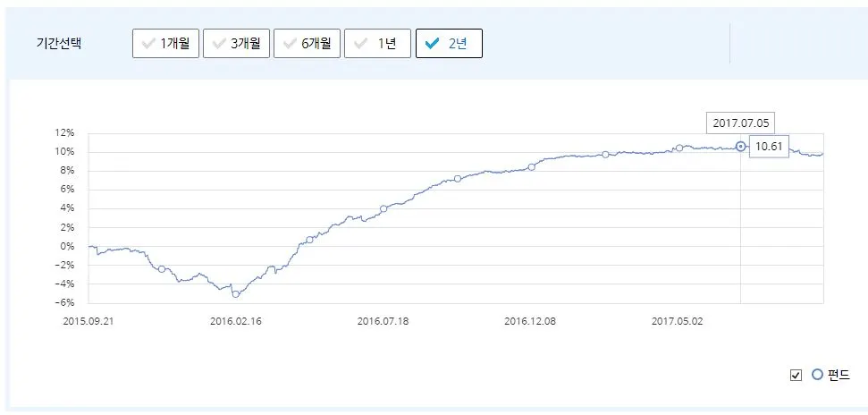Click the 2016.07.18 axis date
The image size is (868, 415).
click(x=383, y=321)
